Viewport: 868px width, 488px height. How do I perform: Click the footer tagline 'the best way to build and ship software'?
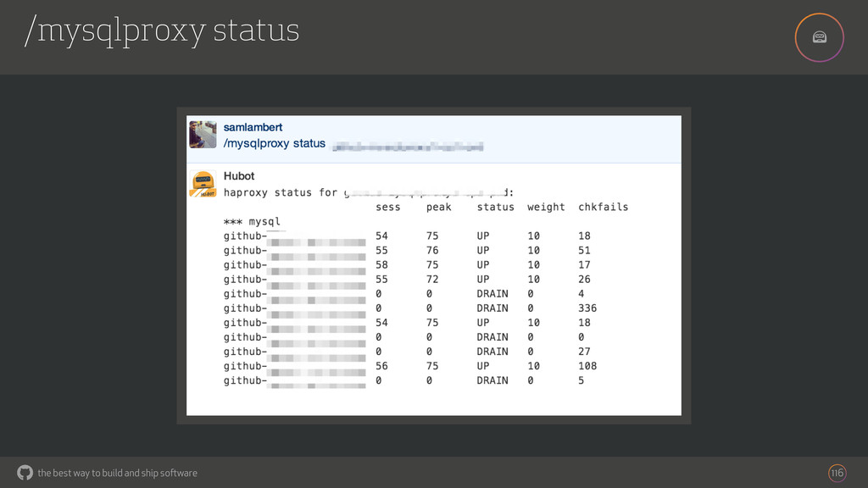tap(117, 473)
